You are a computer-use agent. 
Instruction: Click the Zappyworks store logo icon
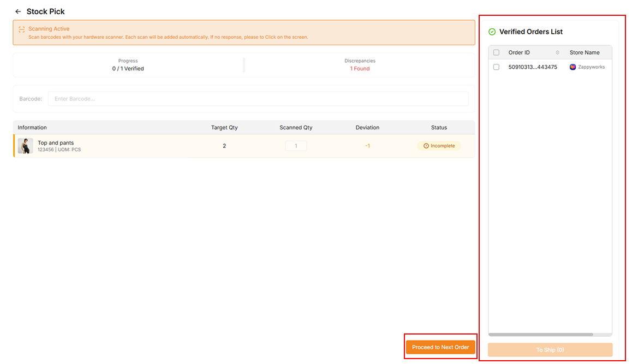point(573,67)
